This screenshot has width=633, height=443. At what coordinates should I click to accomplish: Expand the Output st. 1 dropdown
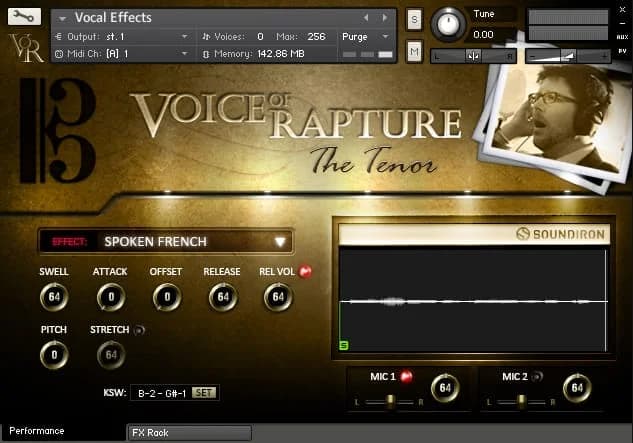click(183, 36)
